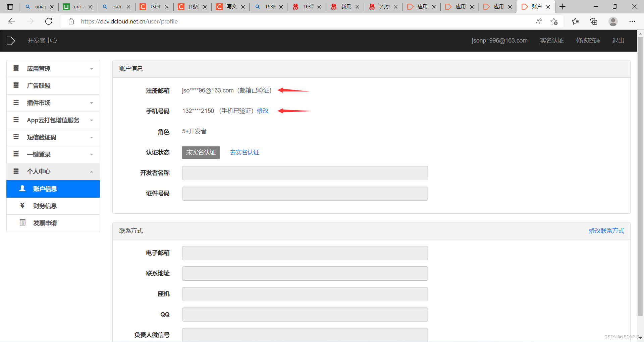Close the active 账户 tab
This screenshot has height=342, width=644.
[548, 7]
